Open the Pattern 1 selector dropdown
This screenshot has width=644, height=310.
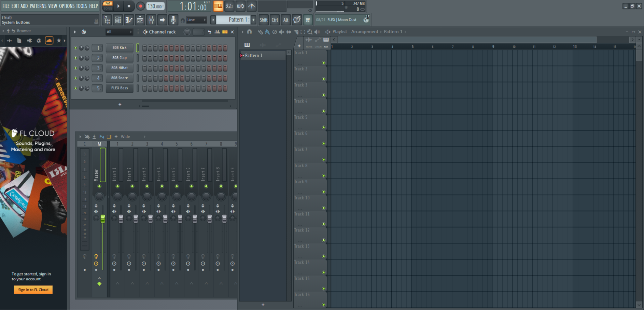234,20
